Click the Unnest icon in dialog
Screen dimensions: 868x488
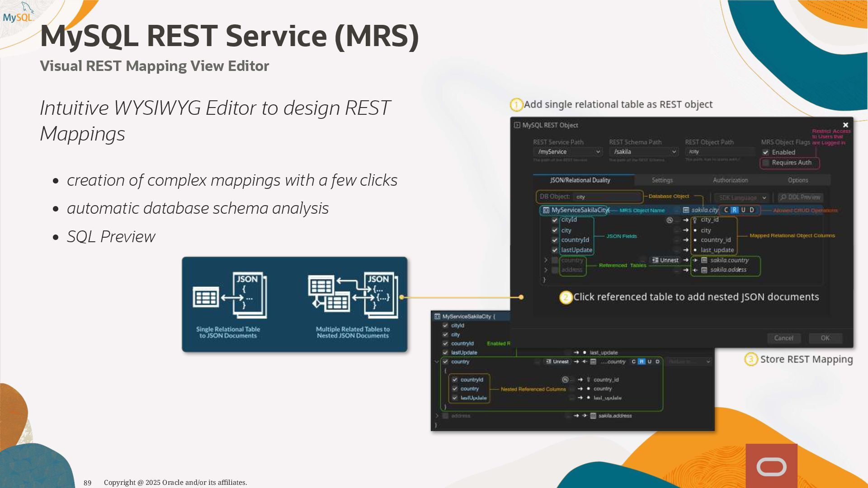tap(655, 260)
